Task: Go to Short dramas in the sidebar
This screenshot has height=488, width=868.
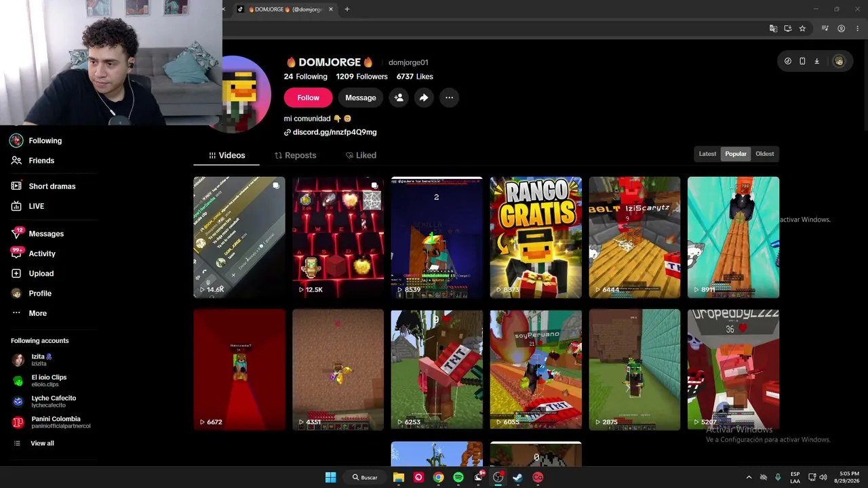Action: pyautogui.click(x=52, y=186)
